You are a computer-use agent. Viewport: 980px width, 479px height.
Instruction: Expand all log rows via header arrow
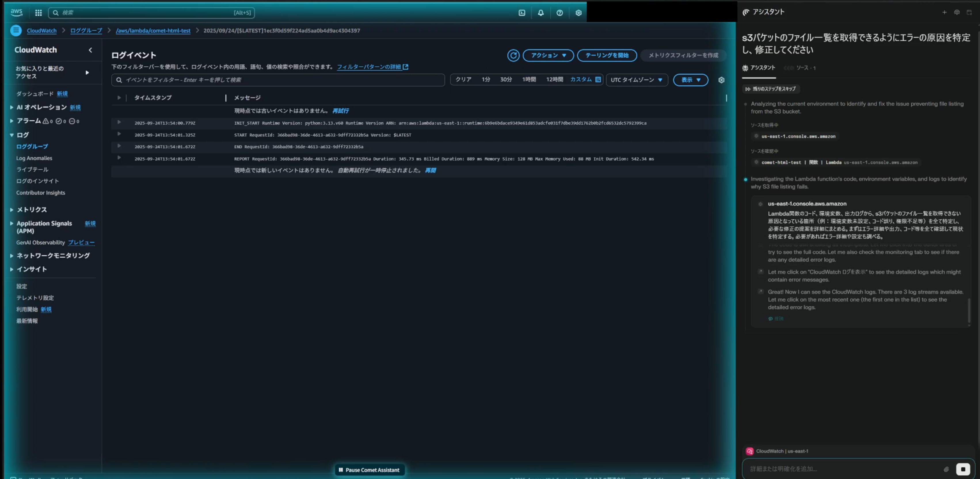(119, 98)
